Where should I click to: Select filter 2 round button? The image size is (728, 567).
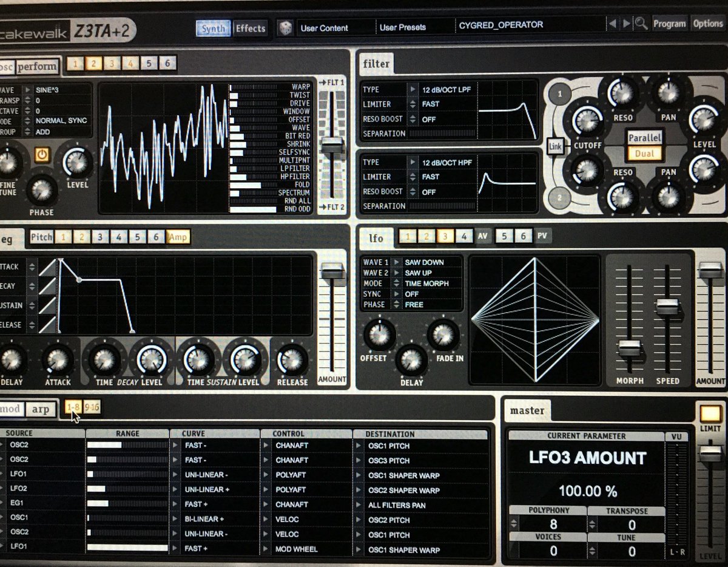click(x=561, y=198)
